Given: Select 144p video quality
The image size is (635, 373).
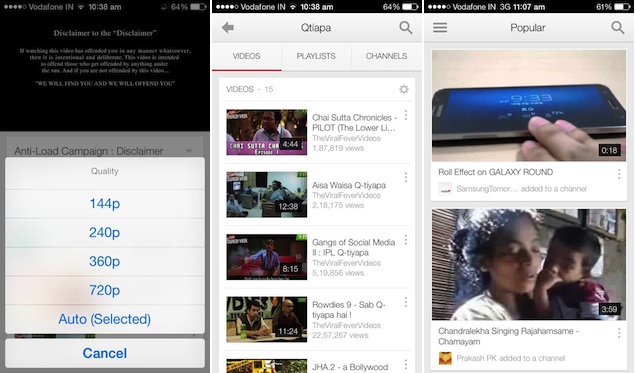Looking at the screenshot, I should pos(104,204).
